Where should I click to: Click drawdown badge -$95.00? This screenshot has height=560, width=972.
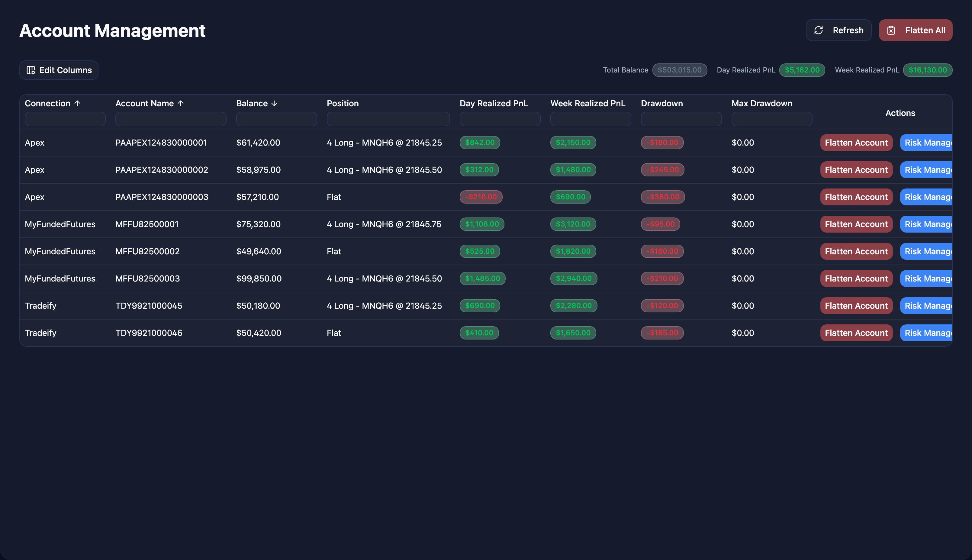(660, 224)
